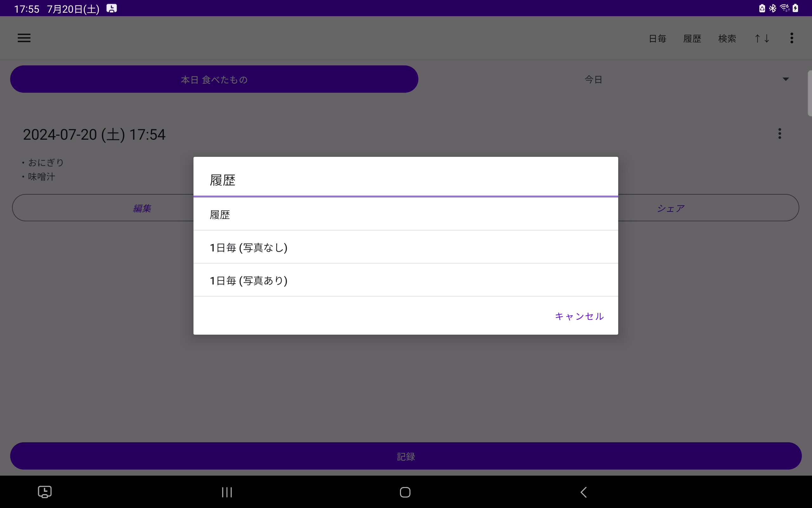
Task: Tap the sort up-down arrows icon
Action: 762,38
